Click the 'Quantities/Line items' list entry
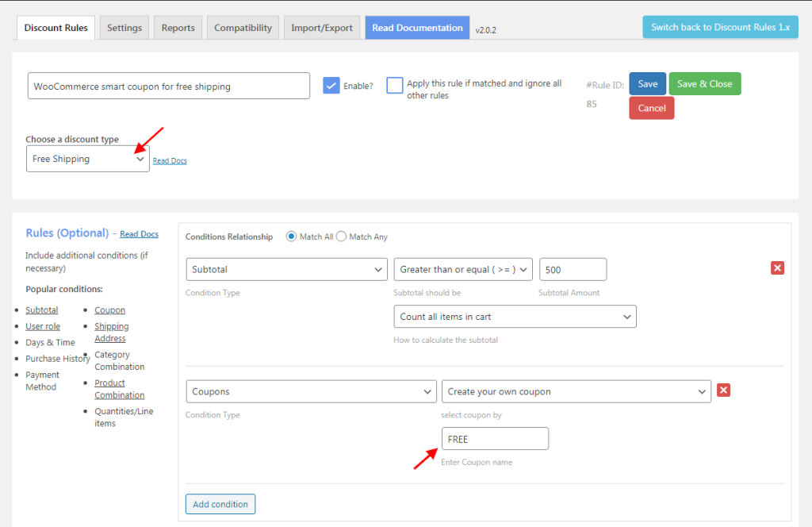The height and width of the screenshot is (527, 812). (x=124, y=417)
